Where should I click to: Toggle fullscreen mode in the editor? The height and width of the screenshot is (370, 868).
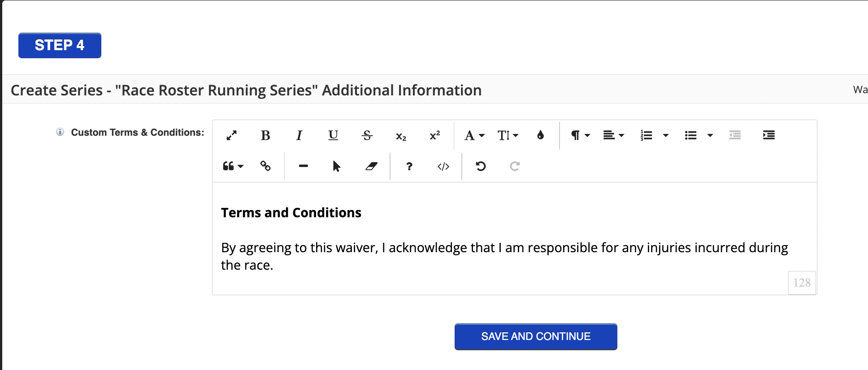[x=231, y=135]
